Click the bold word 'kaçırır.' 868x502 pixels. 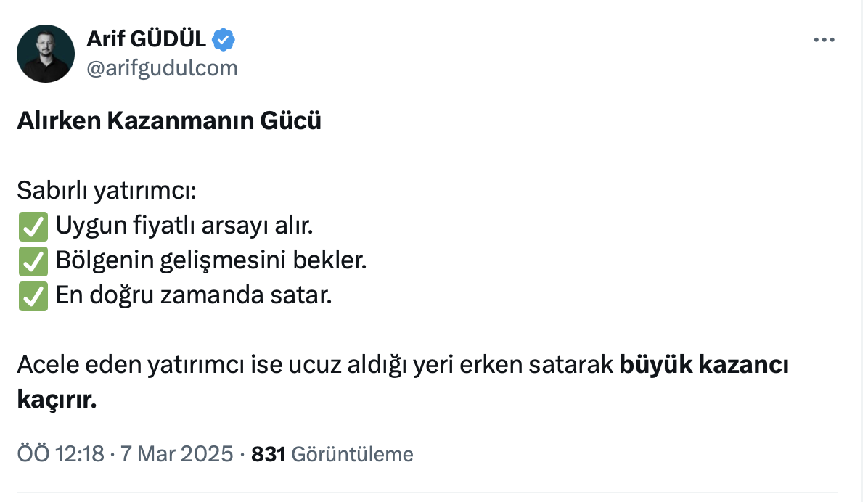57,400
